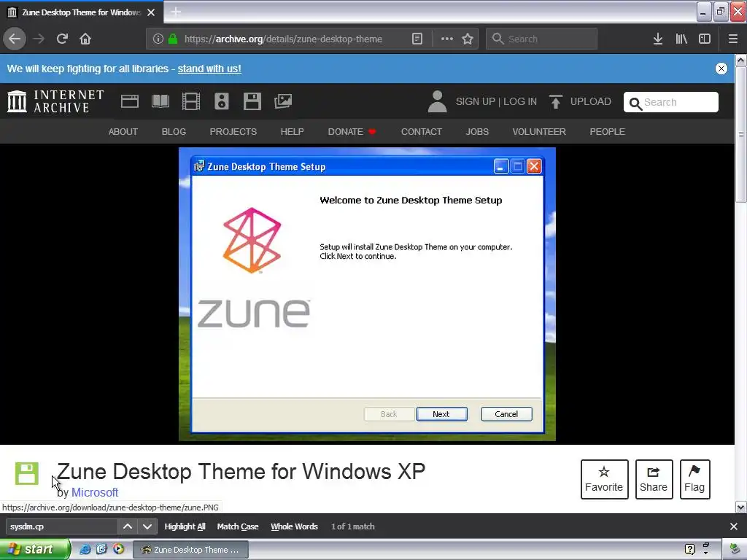Toggle reader view icon in address bar
This screenshot has width=747, height=560.
pos(417,39)
